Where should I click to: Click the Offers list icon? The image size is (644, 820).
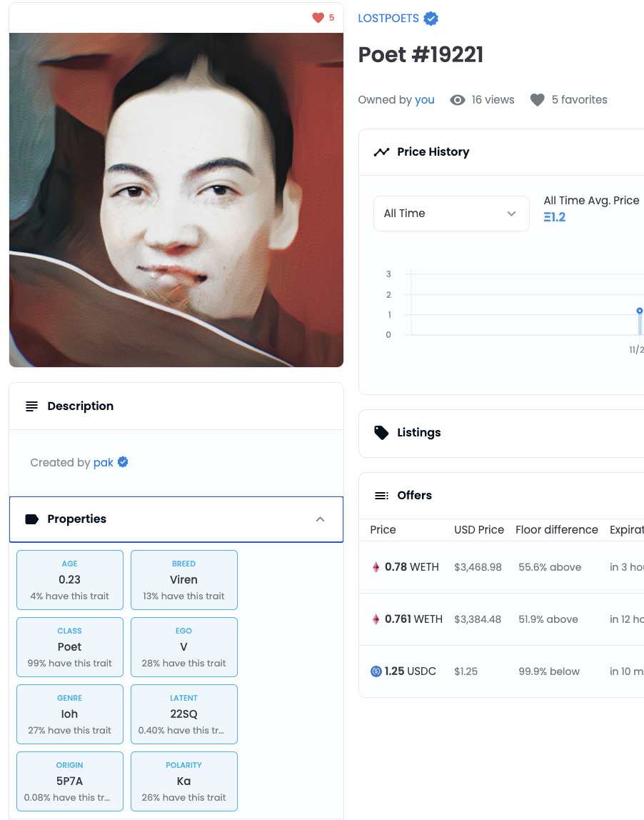381,495
